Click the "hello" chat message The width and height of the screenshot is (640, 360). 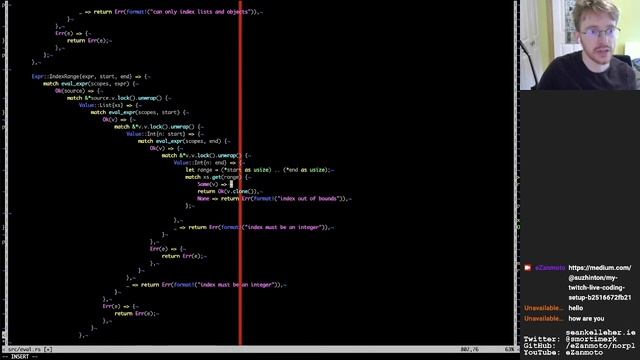pos(576,308)
